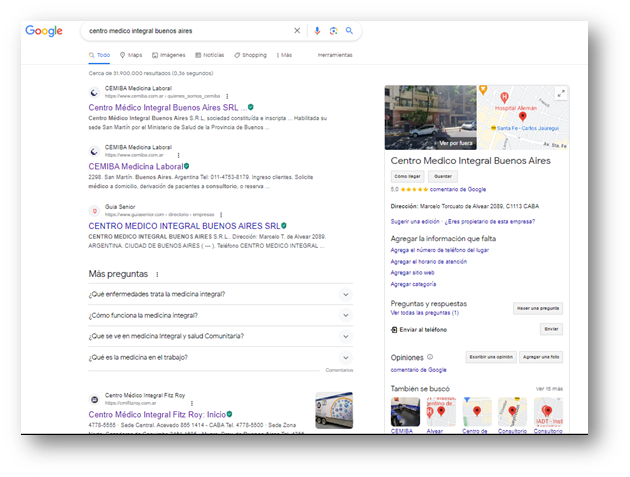Click the Enviar button for phone

click(x=551, y=329)
